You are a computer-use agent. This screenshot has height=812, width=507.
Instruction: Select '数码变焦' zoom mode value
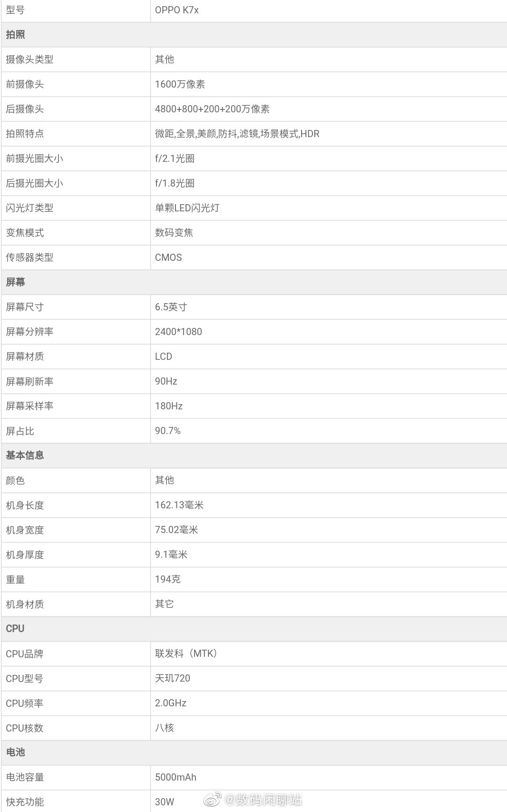tap(174, 233)
